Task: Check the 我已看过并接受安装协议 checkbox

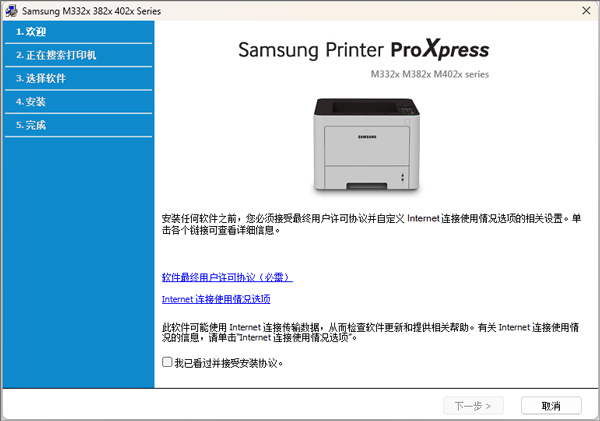Action: tap(167, 362)
